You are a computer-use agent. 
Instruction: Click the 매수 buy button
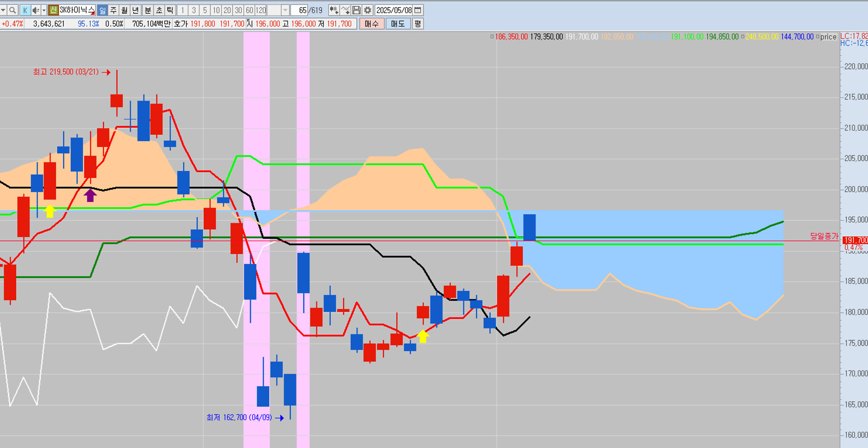372,23
